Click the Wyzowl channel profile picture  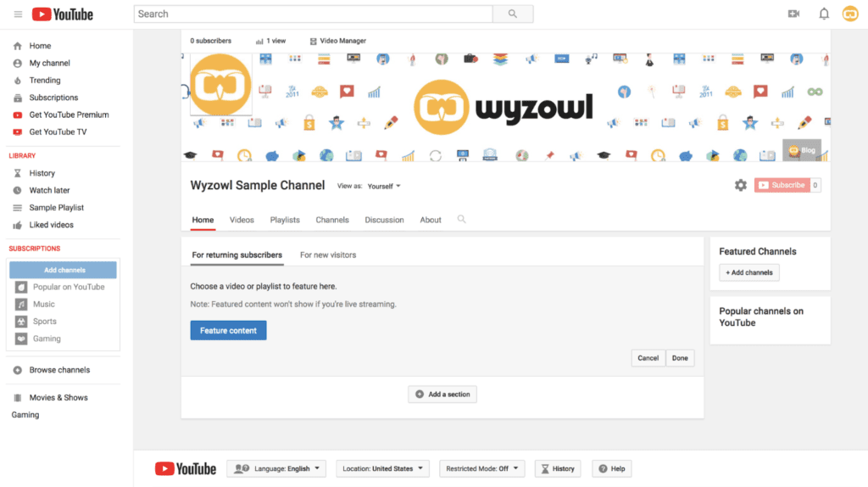[x=221, y=84]
